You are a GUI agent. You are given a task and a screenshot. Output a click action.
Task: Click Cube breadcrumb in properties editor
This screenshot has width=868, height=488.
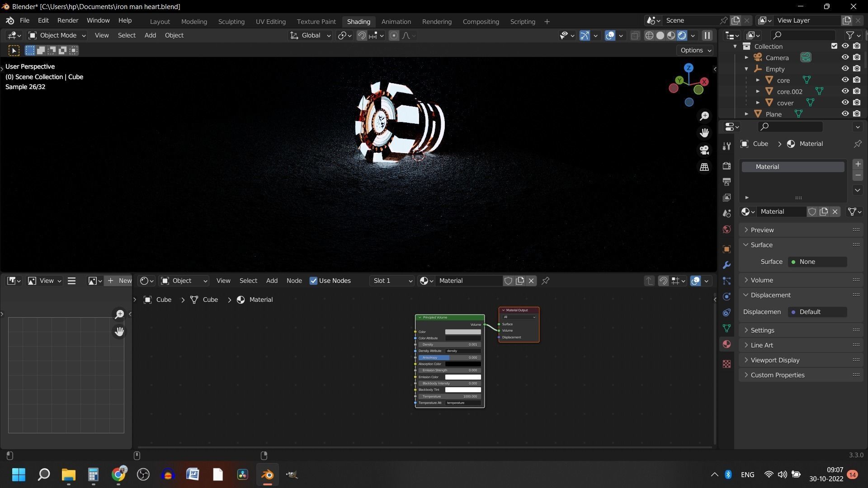click(x=755, y=144)
